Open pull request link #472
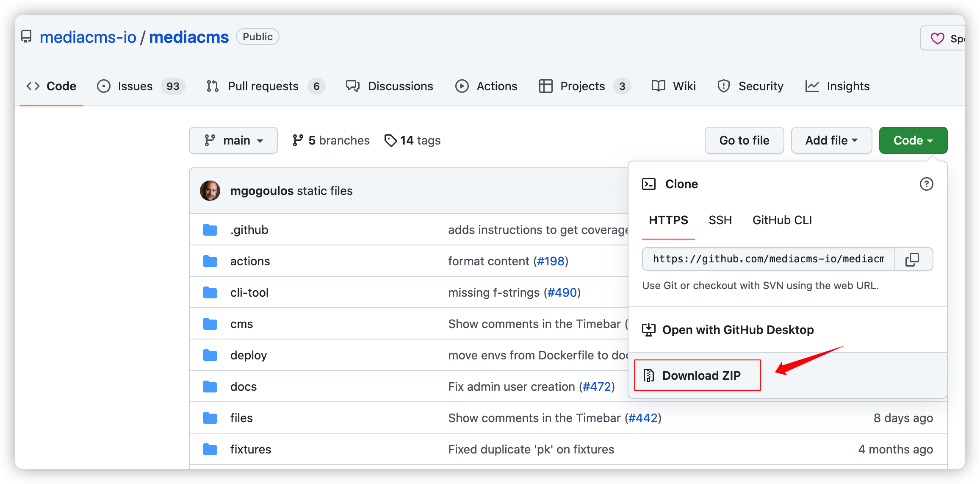Image resolution: width=980 pixels, height=484 pixels. pyautogui.click(x=597, y=387)
